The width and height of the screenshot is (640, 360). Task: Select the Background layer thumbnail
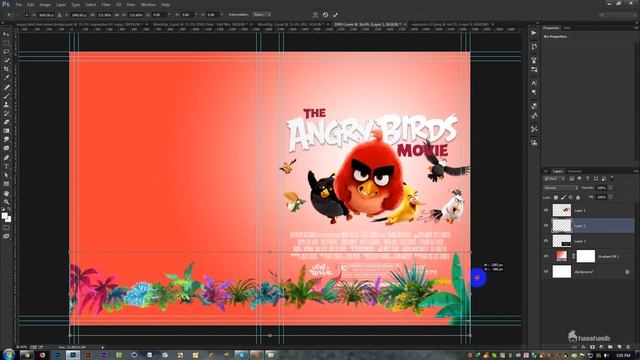(562, 271)
